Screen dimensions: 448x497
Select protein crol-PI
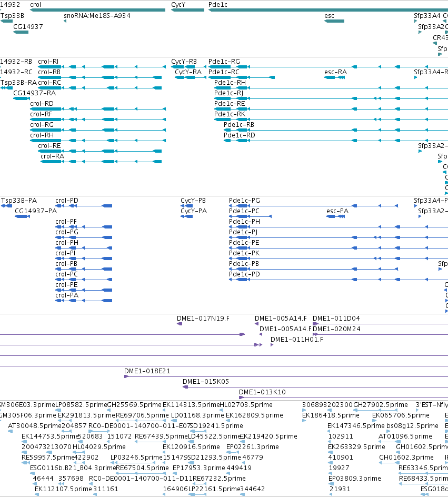(84, 259)
